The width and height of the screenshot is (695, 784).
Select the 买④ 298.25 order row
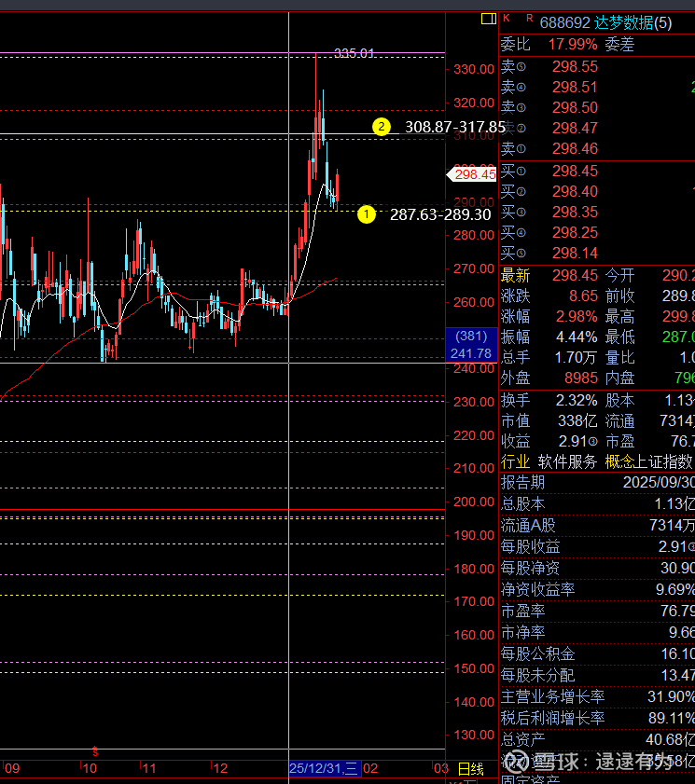point(597,232)
